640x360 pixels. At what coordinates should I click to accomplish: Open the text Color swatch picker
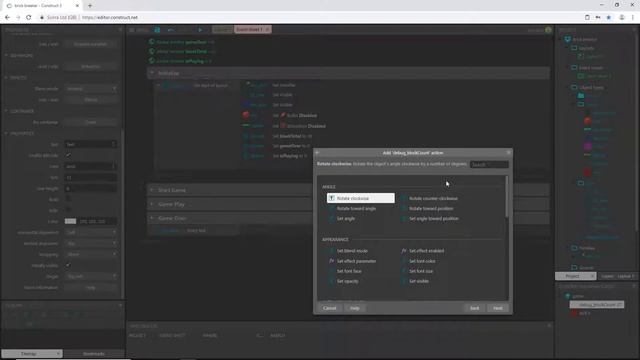pyautogui.click(x=70, y=221)
